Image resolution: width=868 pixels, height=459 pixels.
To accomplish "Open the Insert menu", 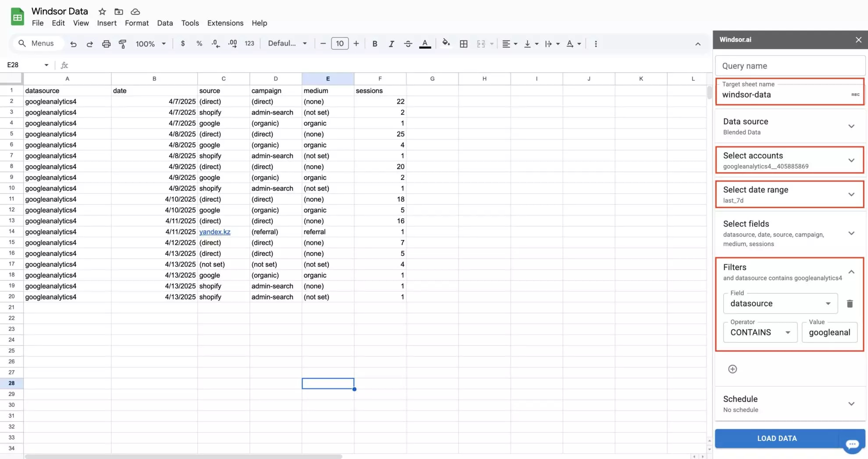I will [107, 23].
